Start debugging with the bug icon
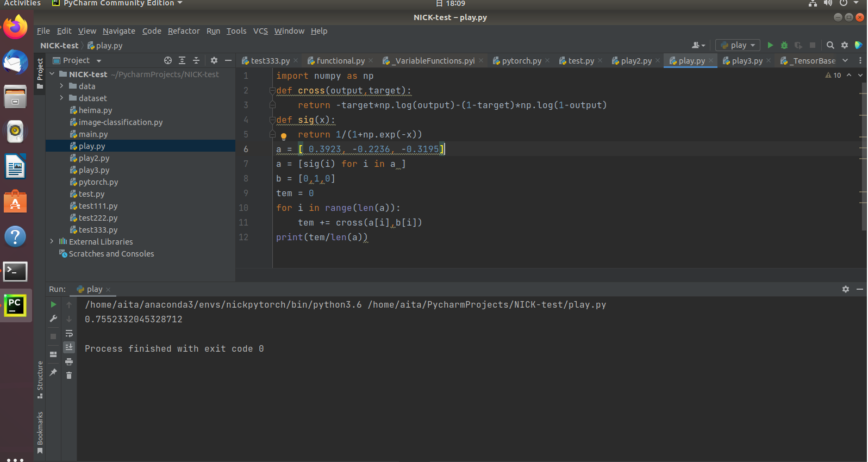This screenshot has width=868, height=462. point(784,45)
